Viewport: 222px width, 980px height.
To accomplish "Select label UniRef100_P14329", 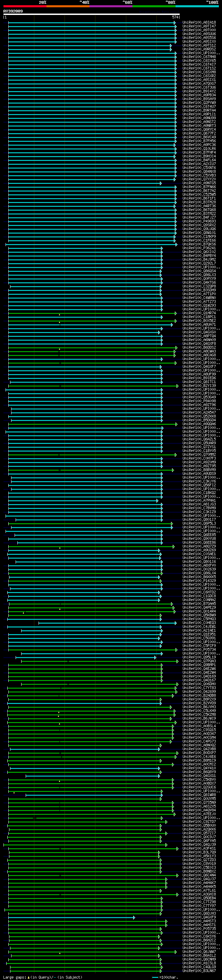I will [199, 581].
